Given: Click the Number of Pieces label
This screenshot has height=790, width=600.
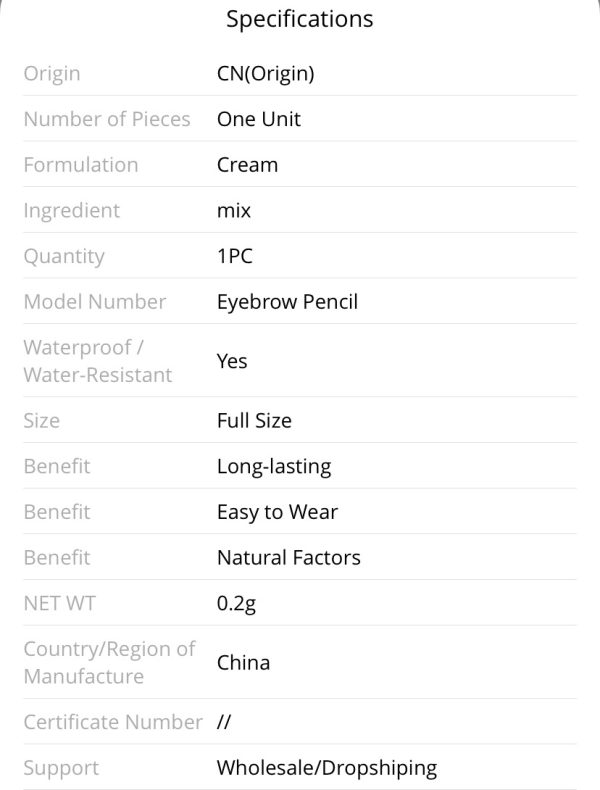Looking at the screenshot, I should coord(107,119).
